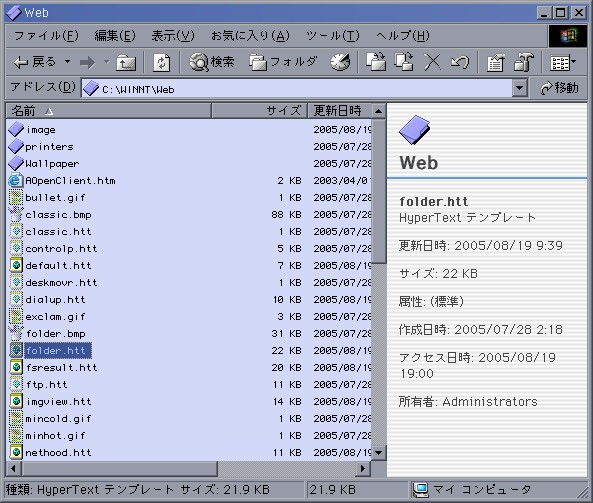The height and width of the screenshot is (503, 593).
Task: Click the 戻る (Back) button
Action: pos(35,62)
